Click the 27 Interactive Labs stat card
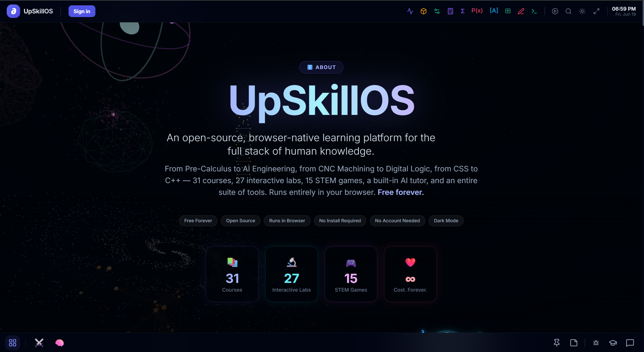644x352 pixels. click(x=292, y=274)
